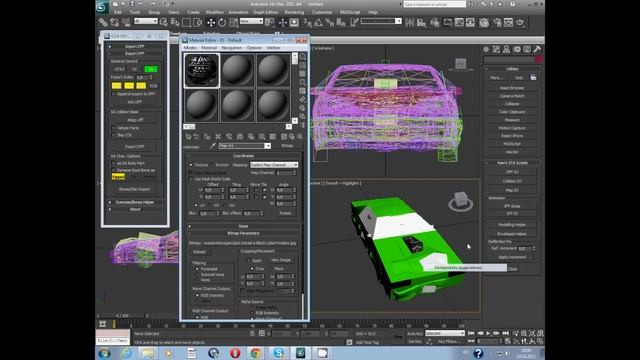Open the Help menu

click(373, 12)
